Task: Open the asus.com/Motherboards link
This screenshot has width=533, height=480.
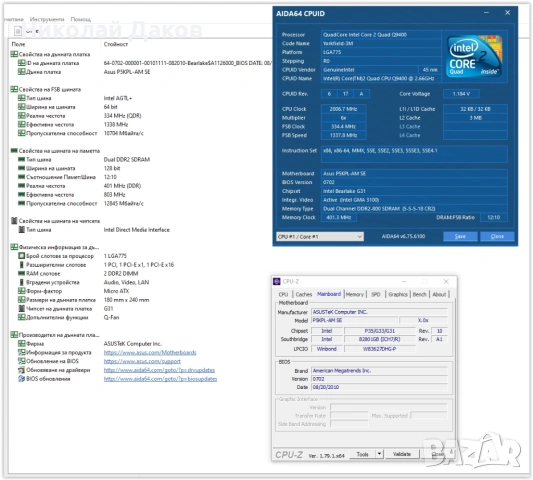Action: coord(150,353)
